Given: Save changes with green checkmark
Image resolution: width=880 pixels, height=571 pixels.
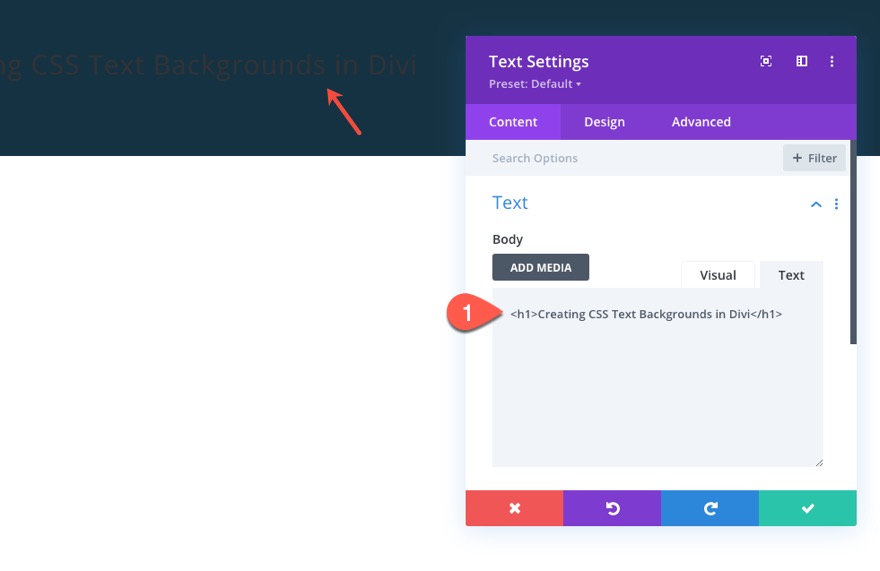Looking at the screenshot, I should coord(808,508).
